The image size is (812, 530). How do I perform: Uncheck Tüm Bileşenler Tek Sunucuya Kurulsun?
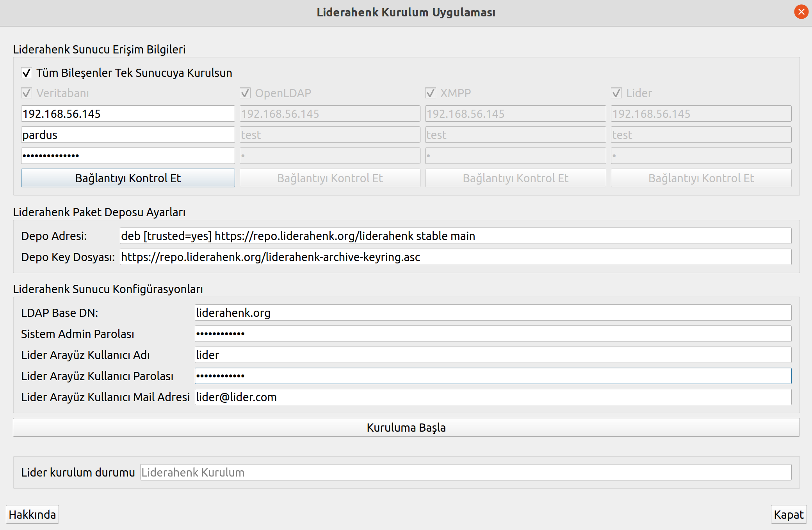[x=27, y=73]
